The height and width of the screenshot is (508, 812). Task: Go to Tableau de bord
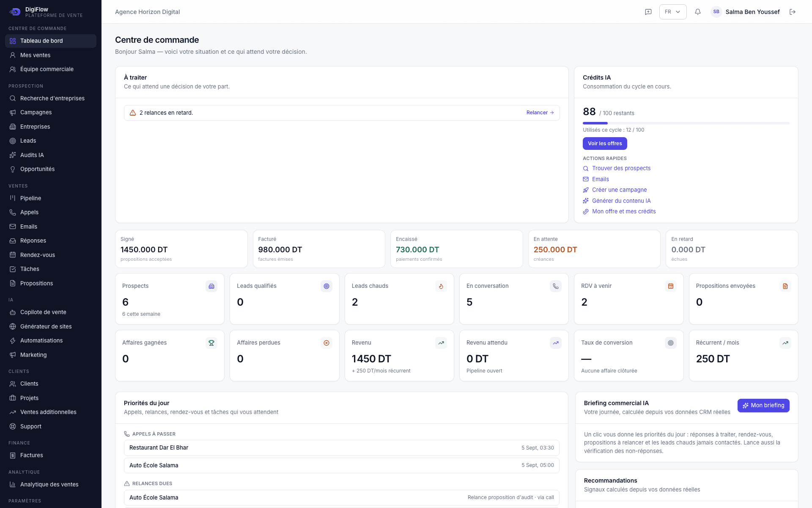(51, 41)
